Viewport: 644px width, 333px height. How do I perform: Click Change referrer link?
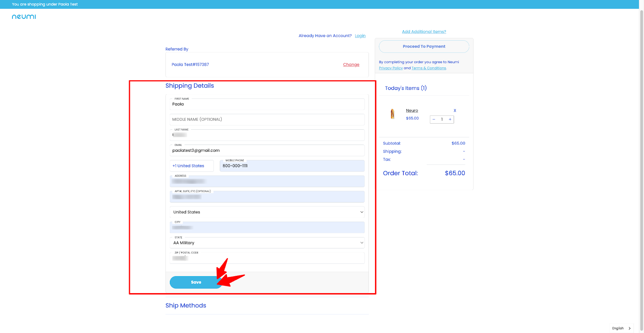(x=351, y=65)
